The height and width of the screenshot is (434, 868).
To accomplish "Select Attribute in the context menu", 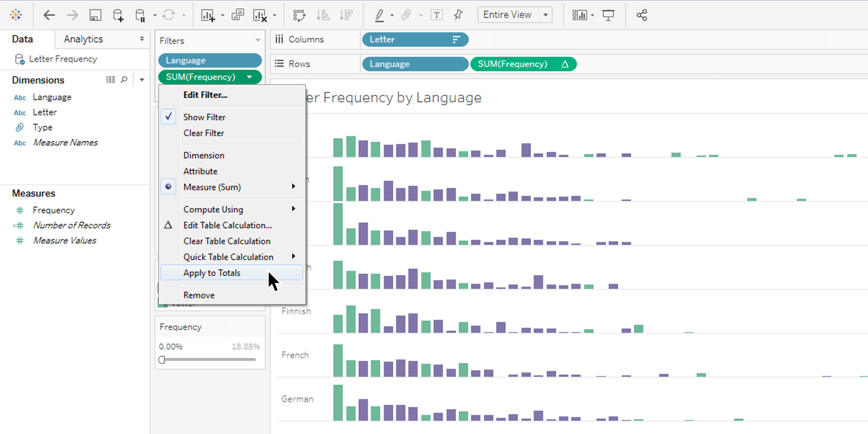I will (200, 171).
